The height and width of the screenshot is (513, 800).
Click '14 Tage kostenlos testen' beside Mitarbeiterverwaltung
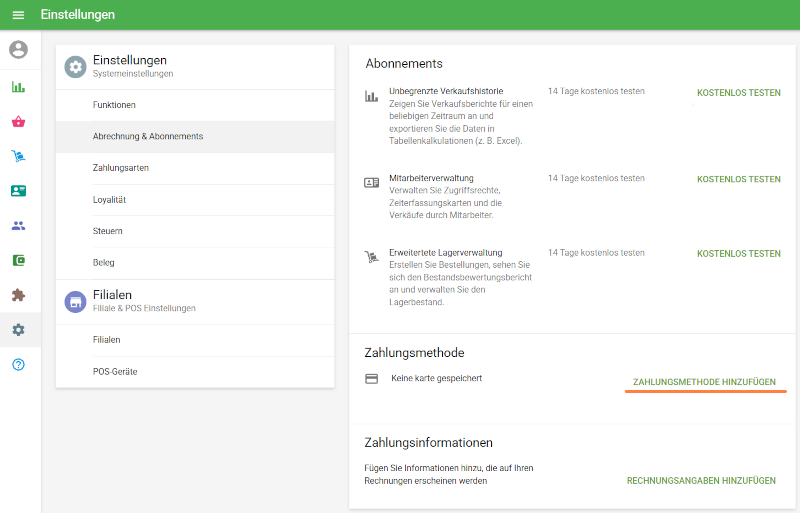coord(596,178)
